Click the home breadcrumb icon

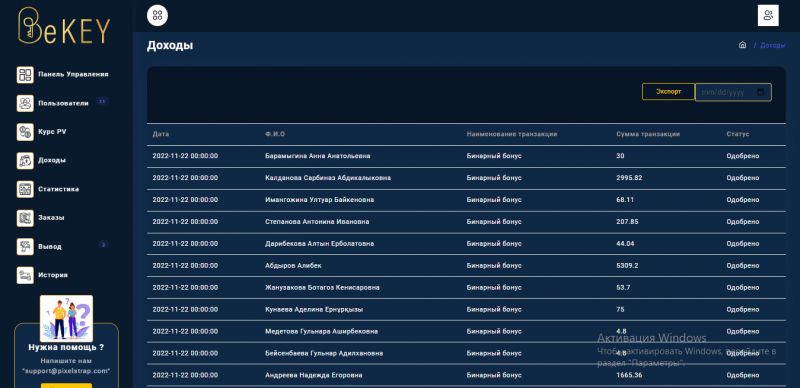(x=742, y=45)
